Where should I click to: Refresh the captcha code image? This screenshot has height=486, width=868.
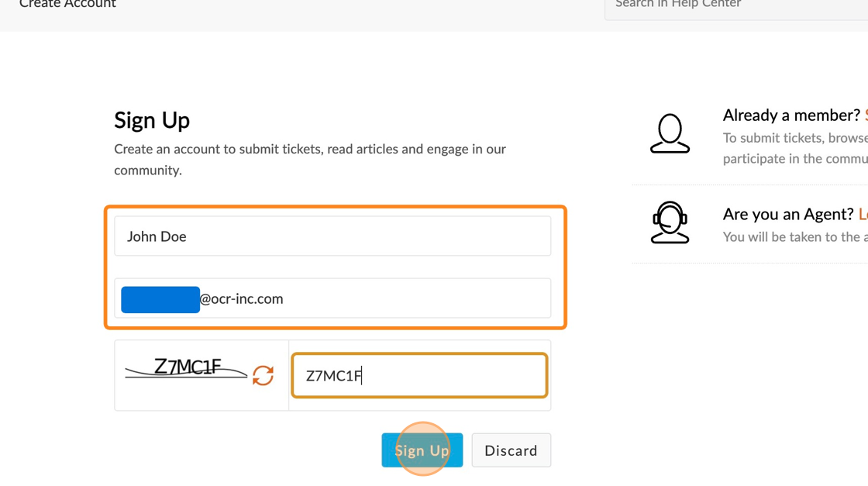pos(263,375)
